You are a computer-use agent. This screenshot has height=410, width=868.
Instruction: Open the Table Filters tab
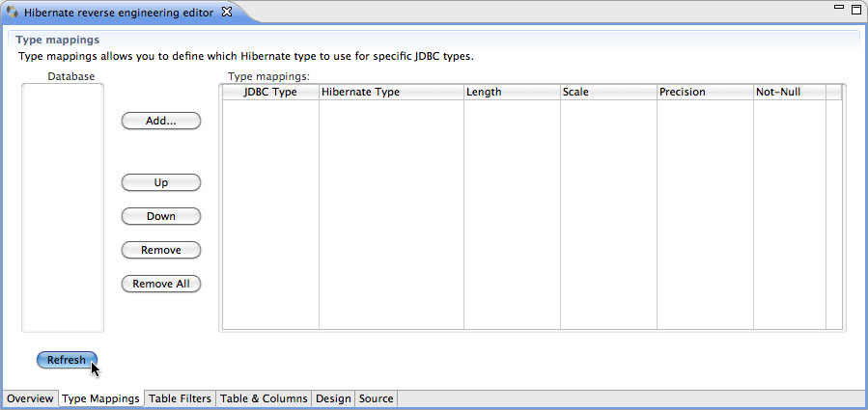point(181,398)
